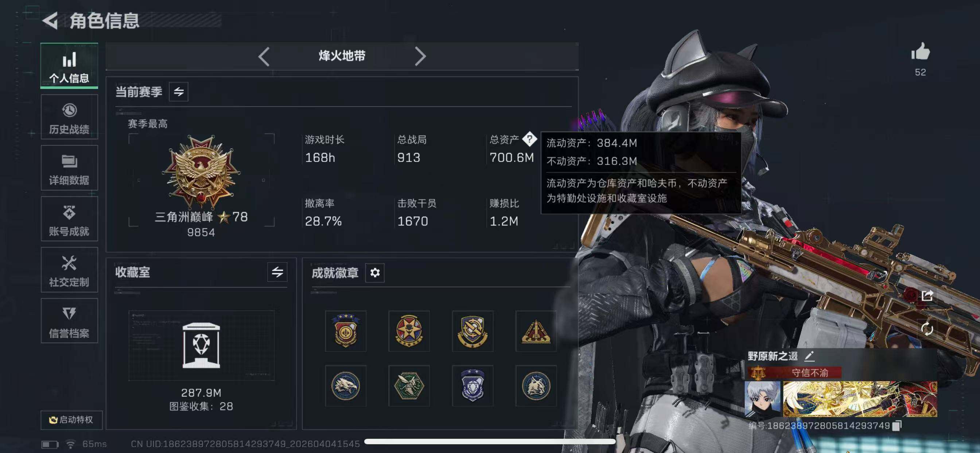Click the 启动特权 button
This screenshot has width=980, height=453.
pyautogui.click(x=71, y=419)
